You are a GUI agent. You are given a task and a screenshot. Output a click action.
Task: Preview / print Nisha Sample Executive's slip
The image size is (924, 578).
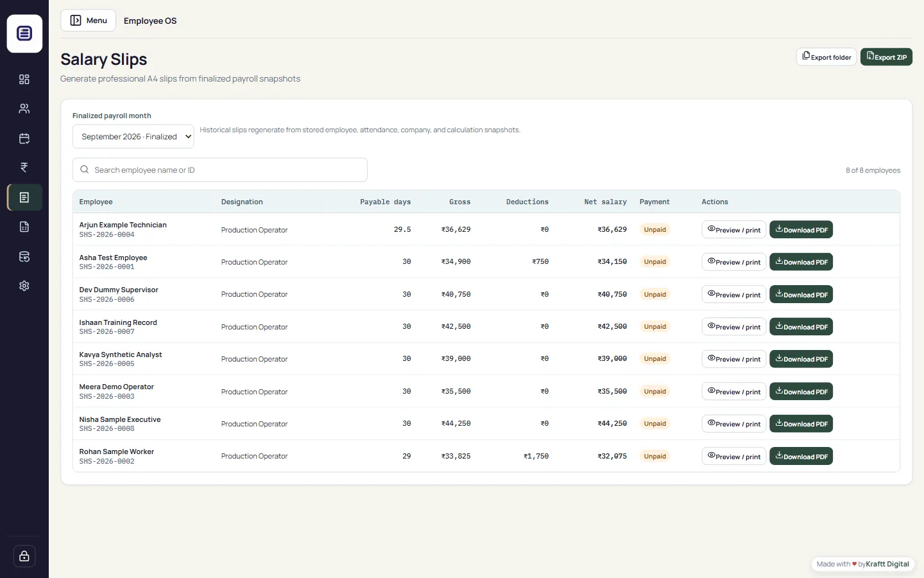tap(734, 424)
